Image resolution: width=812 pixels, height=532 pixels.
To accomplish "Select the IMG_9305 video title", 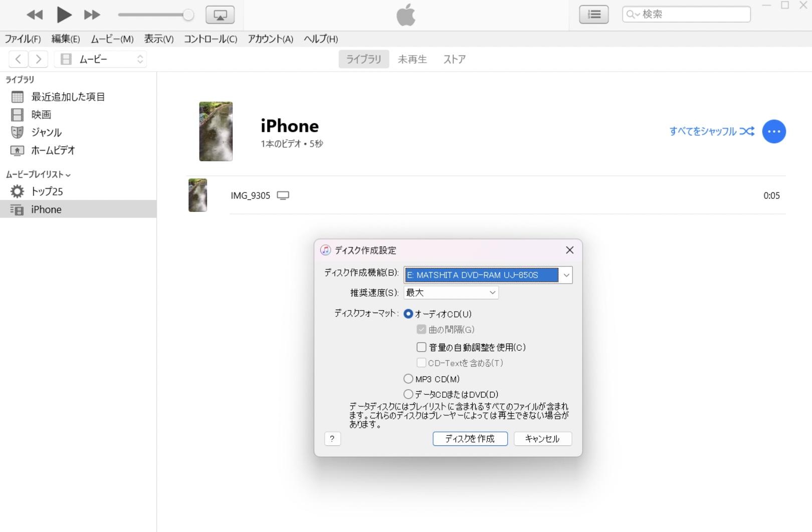I will (x=250, y=195).
